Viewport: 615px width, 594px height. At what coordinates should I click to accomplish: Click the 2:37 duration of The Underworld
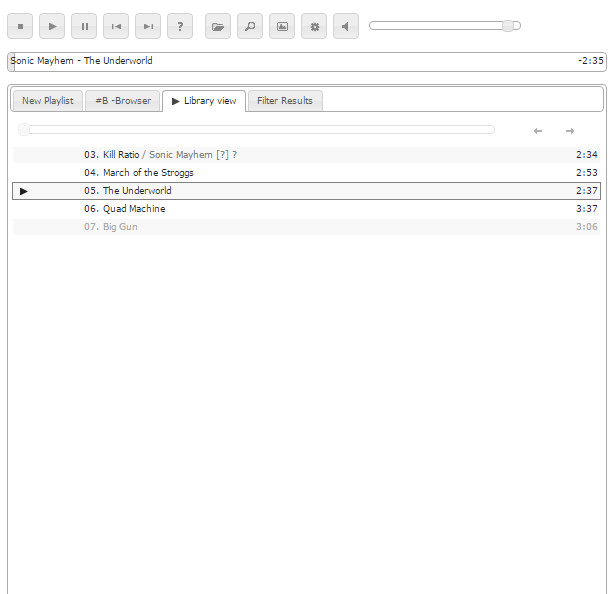[586, 191]
